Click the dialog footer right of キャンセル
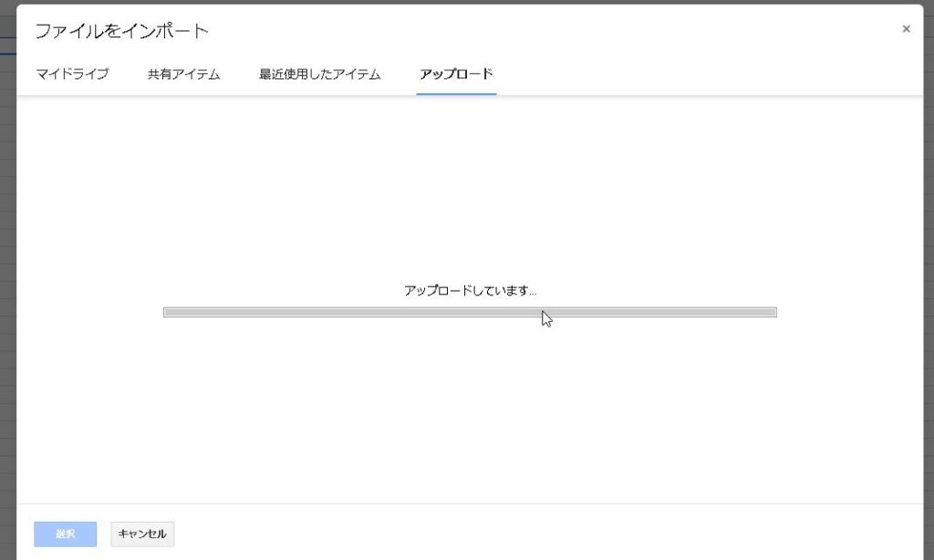Viewport: 934px width, 560px height. (x=547, y=534)
